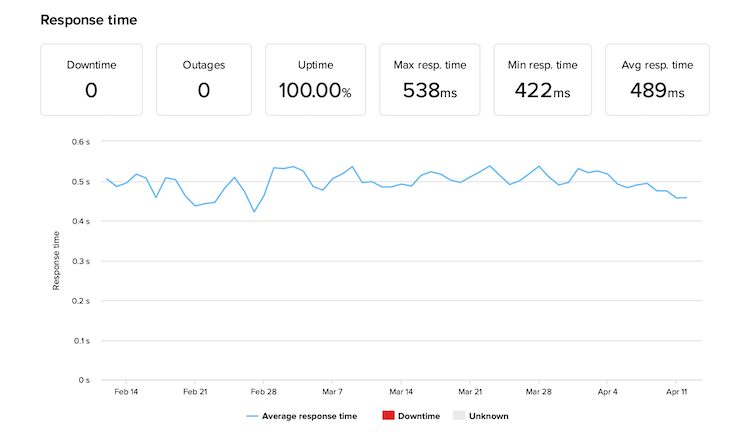Click the Feb 28 date axis label
Screen dimensions: 750x432
[x=263, y=392]
